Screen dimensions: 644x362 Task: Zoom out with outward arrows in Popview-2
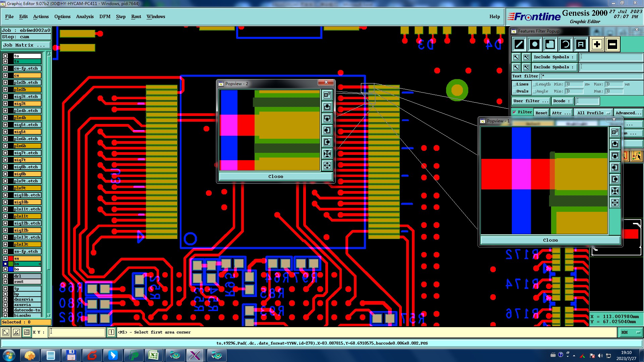(327, 166)
